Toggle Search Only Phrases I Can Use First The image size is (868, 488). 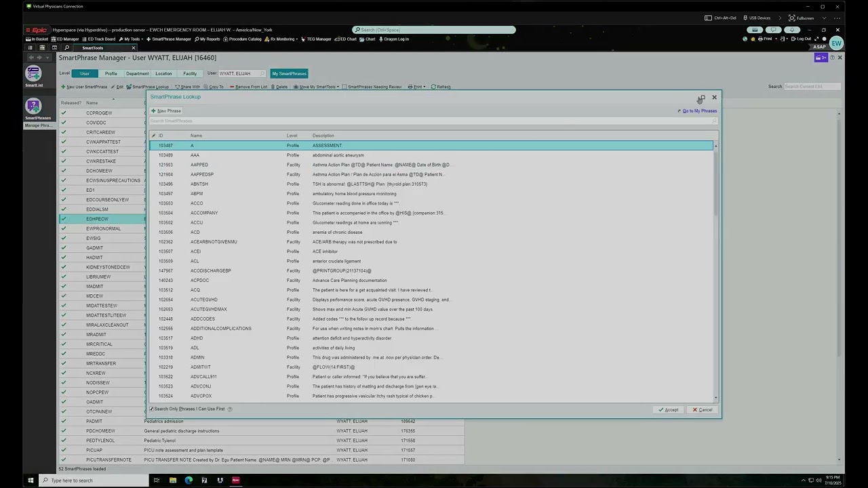pyautogui.click(x=152, y=409)
